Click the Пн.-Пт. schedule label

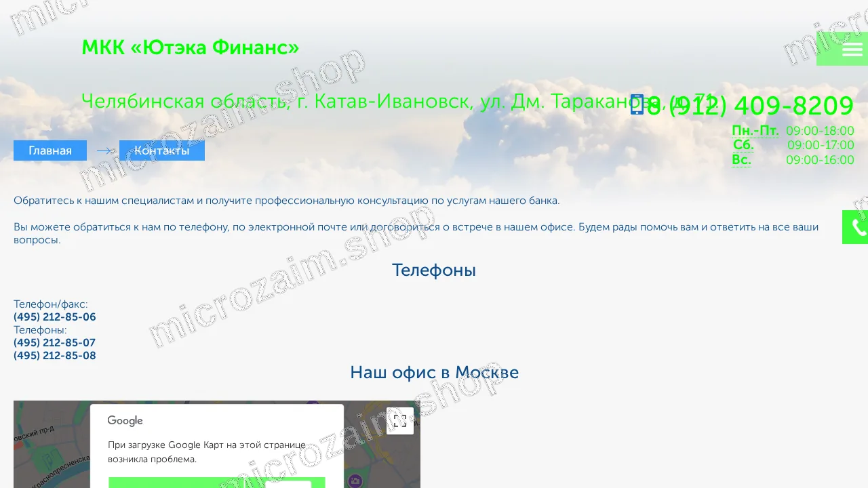(x=755, y=131)
